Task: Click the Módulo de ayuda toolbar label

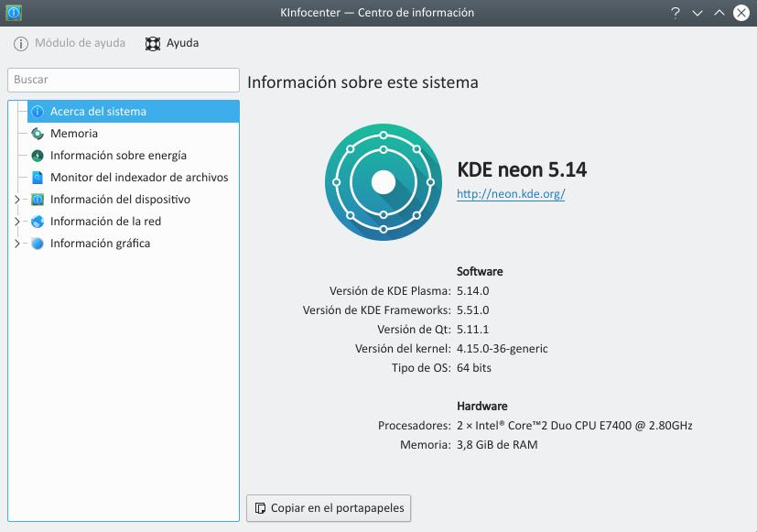Action: 80,43
